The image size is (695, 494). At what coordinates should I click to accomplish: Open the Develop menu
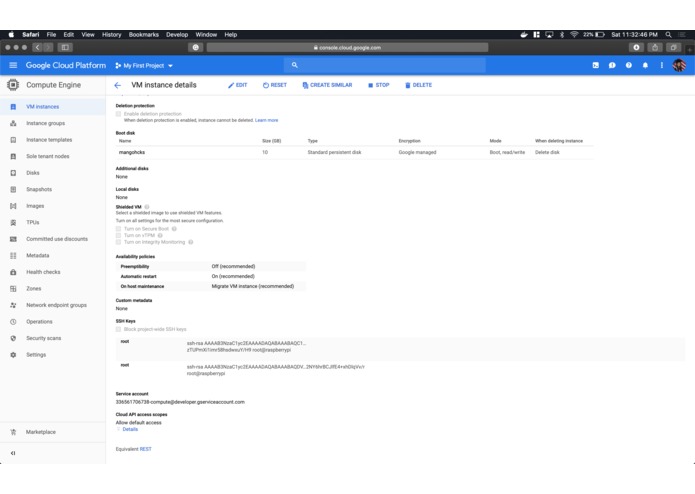coord(177,35)
